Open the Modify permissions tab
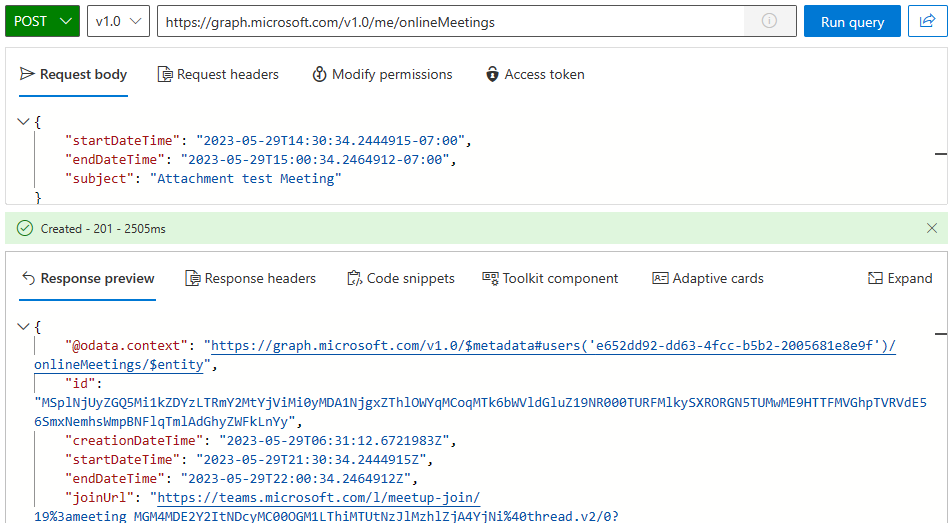Viewport: 950px width, 523px height. click(x=382, y=75)
